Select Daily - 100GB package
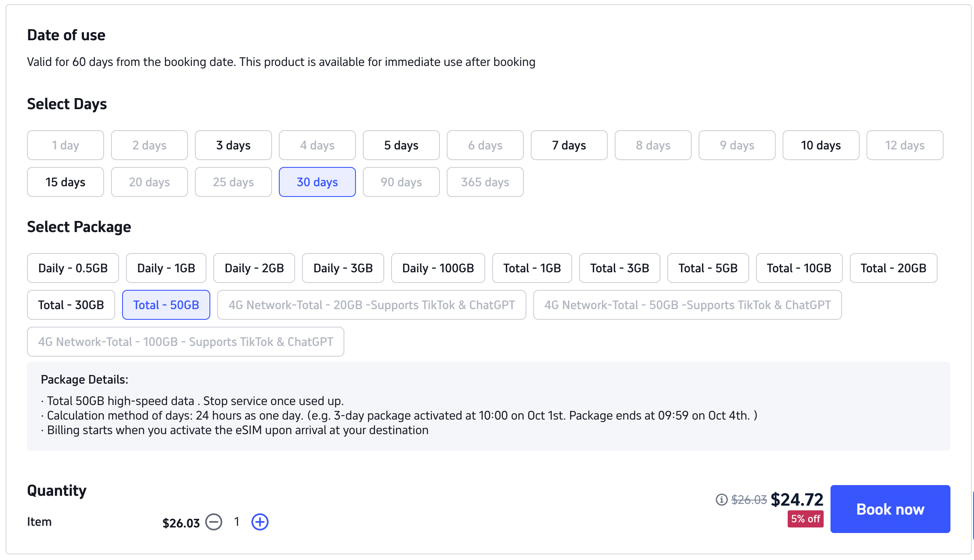974x560 pixels. 438,268
